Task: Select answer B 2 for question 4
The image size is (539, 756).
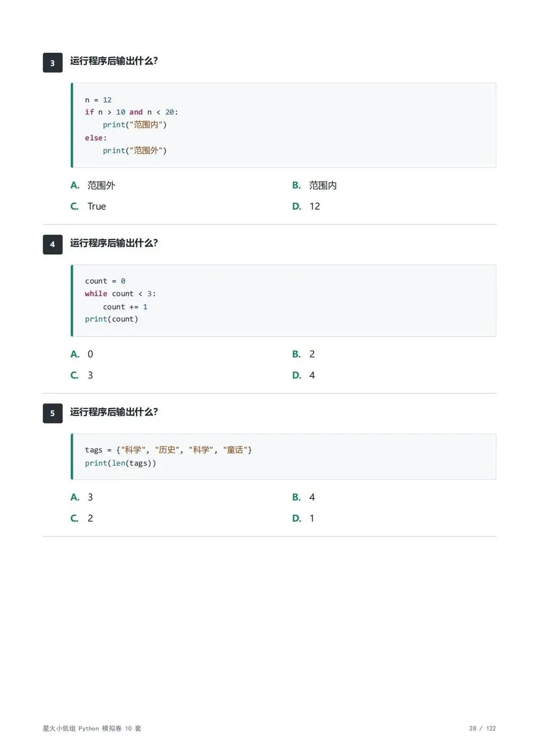Action: (x=304, y=354)
